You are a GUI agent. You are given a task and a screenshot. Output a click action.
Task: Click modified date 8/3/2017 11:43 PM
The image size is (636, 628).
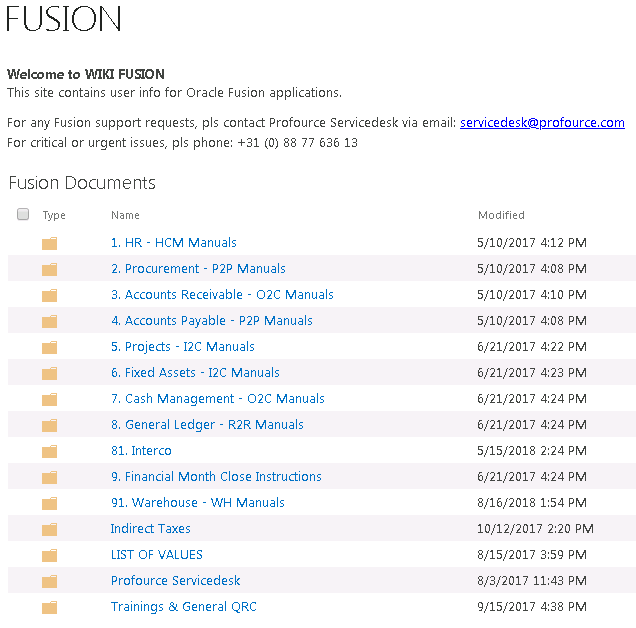pyautogui.click(x=532, y=580)
